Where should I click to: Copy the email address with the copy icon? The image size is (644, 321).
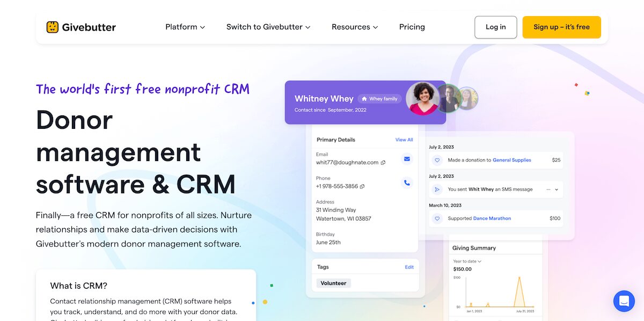[383, 163]
